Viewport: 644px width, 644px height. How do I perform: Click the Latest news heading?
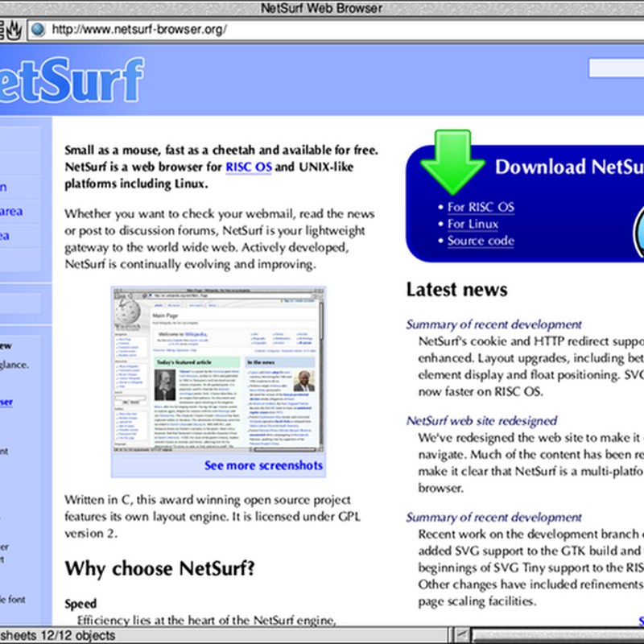[456, 290]
